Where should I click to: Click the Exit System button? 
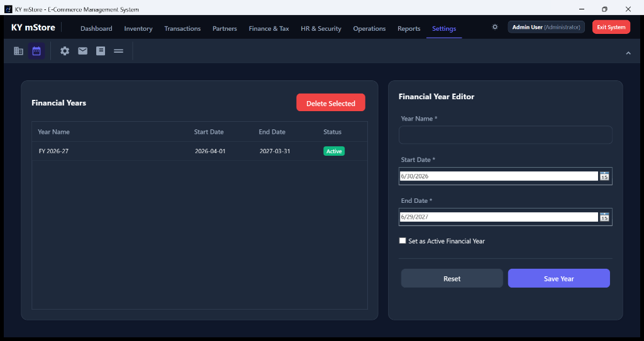(x=611, y=27)
